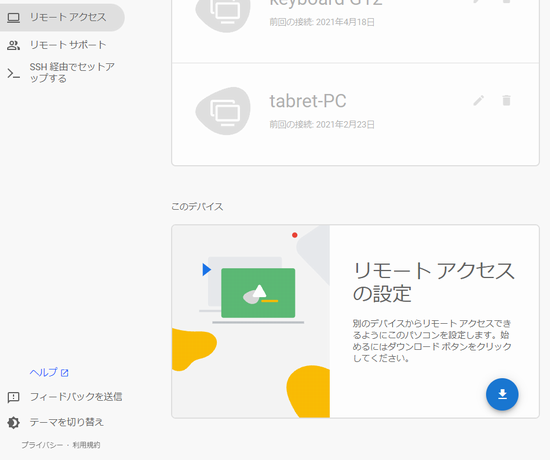
Task: Click the blue download button
Action: (x=502, y=394)
